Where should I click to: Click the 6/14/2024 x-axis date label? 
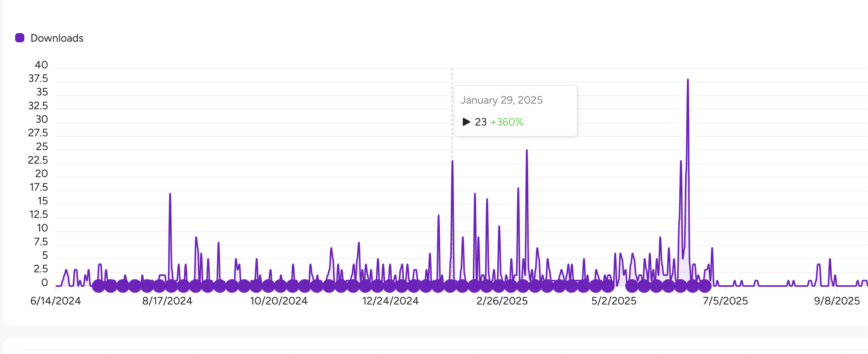click(56, 301)
